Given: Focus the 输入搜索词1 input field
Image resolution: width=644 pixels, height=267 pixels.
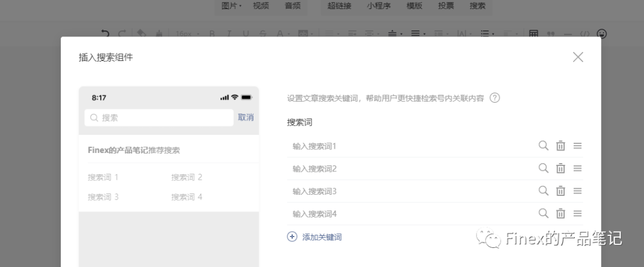Looking at the screenshot, I should (411, 146).
